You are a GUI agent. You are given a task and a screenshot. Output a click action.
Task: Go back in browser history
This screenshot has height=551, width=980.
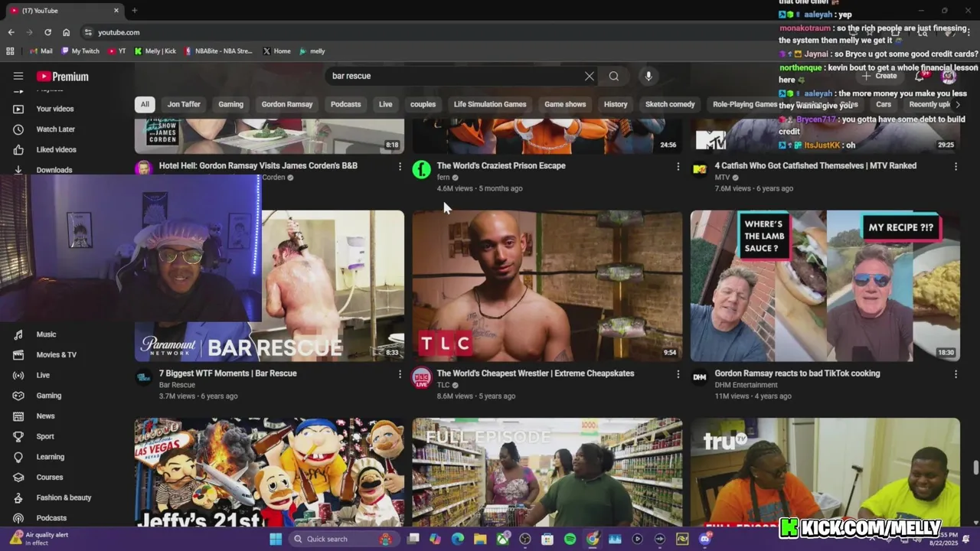click(11, 32)
